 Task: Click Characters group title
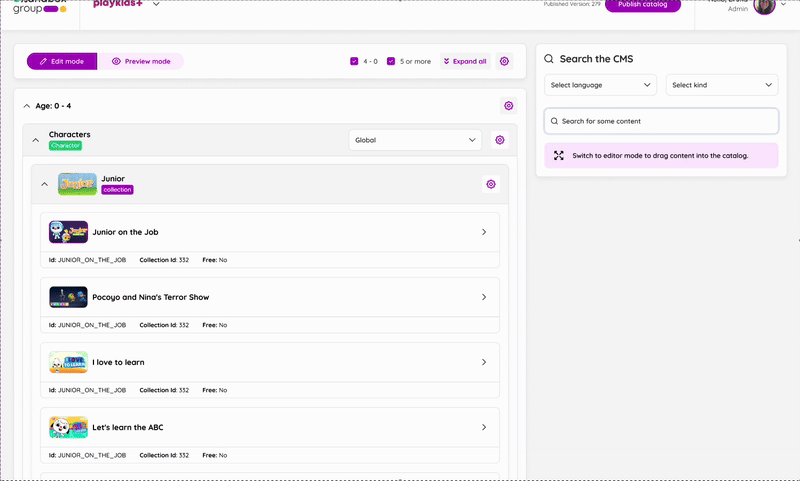click(x=69, y=134)
